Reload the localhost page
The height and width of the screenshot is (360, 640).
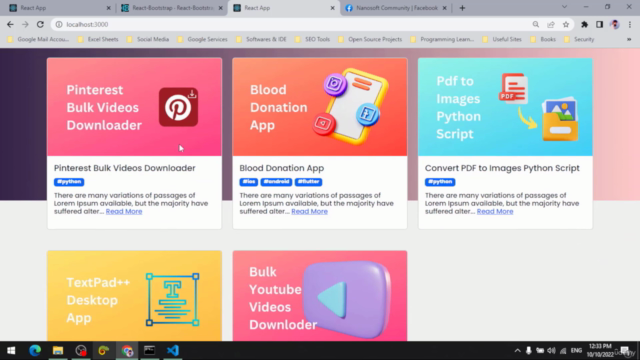coord(40,24)
